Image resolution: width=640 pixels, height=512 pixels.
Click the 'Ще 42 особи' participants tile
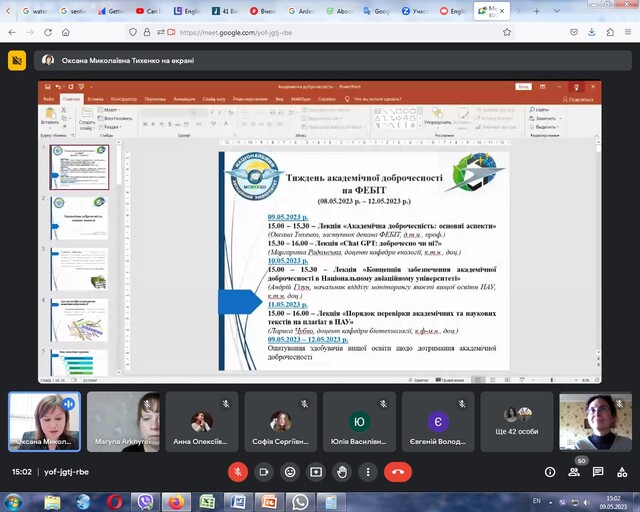click(517, 421)
